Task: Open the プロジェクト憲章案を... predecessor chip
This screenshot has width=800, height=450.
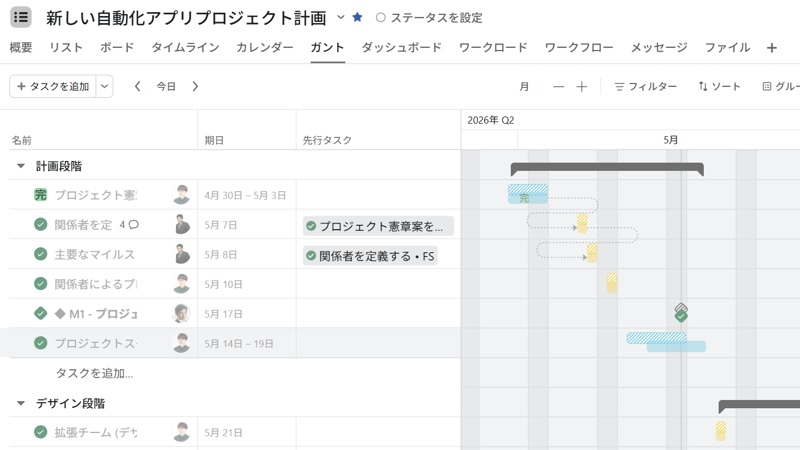Action: [378, 226]
